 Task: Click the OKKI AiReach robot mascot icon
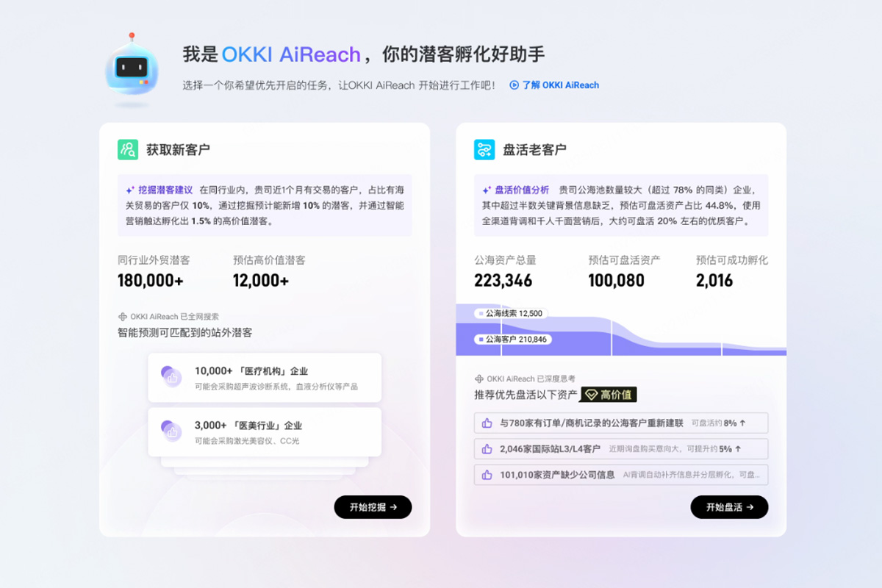point(131,68)
